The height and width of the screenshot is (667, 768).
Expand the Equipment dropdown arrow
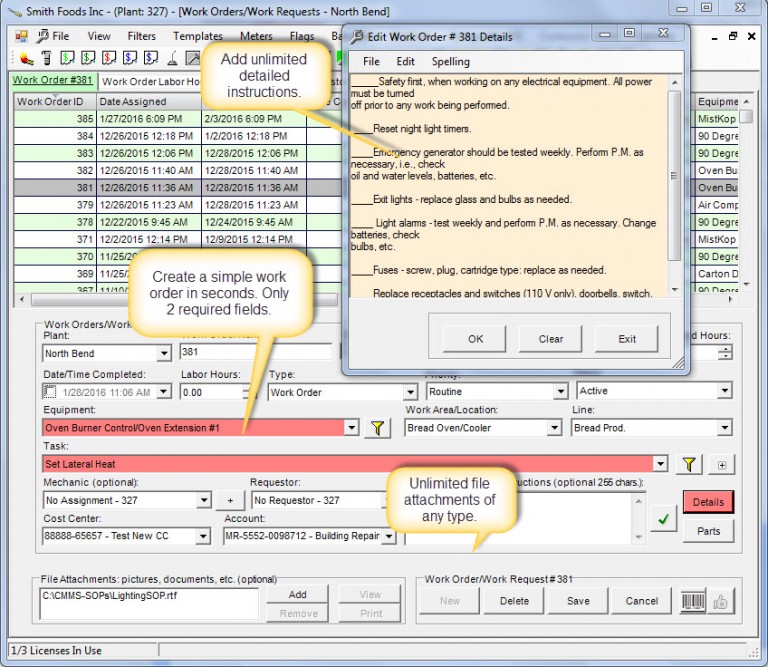(351, 428)
